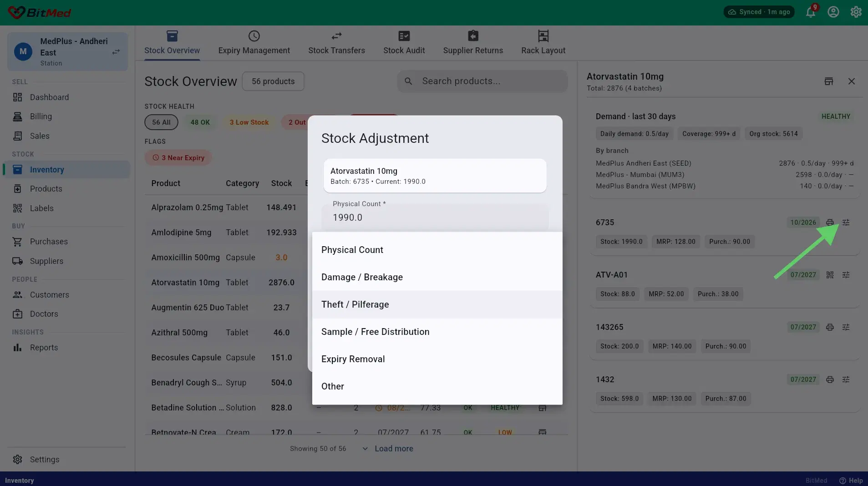Click the 10/2026 expiry badge on batch 6735
The image size is (868, 486).
(x=803, y=223)
